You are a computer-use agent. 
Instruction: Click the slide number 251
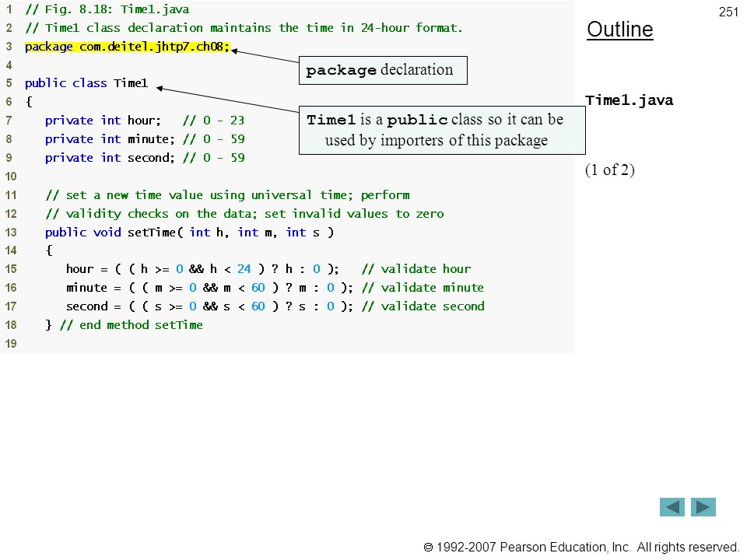point(728,12)
